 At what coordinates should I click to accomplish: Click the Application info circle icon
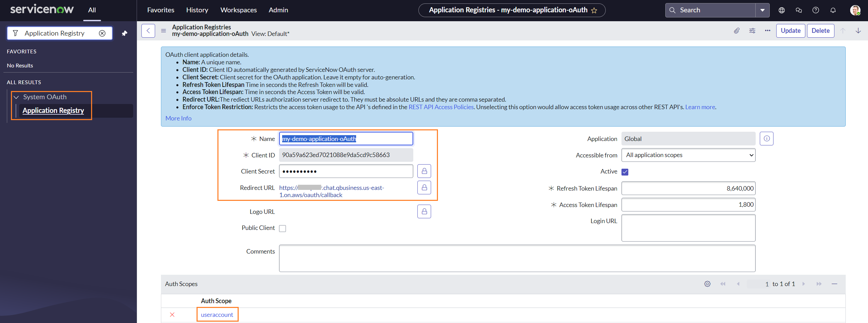766,139
